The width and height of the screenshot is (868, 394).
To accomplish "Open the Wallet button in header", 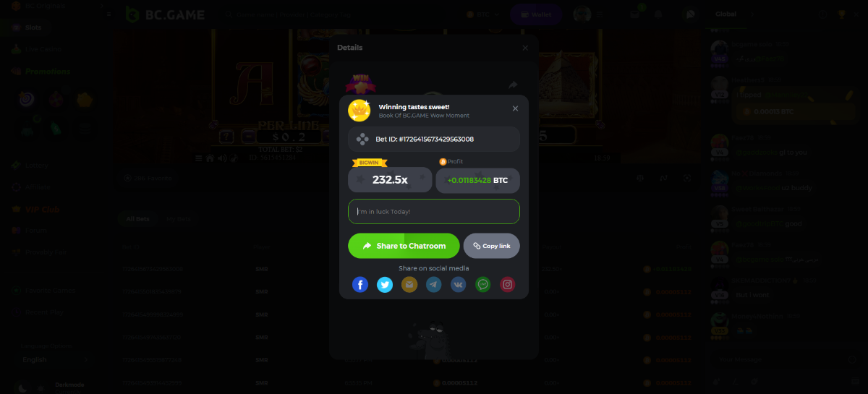I will pyautogui.click(x=536, y=14).
